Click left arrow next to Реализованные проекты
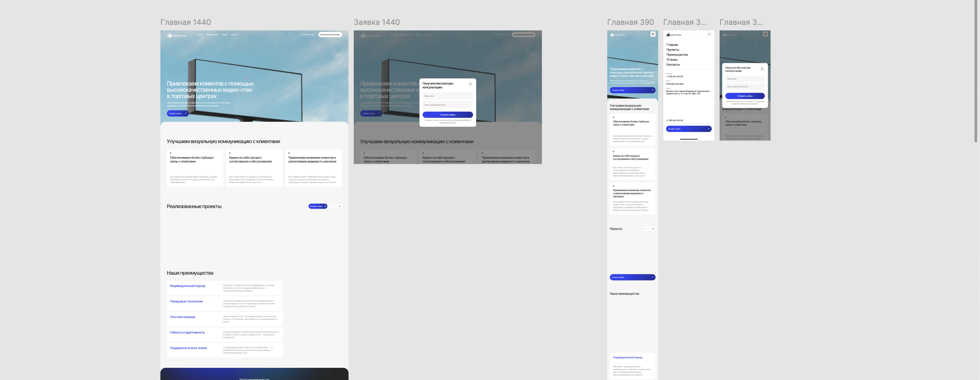 pyautogui.click(x=333, y=206)
